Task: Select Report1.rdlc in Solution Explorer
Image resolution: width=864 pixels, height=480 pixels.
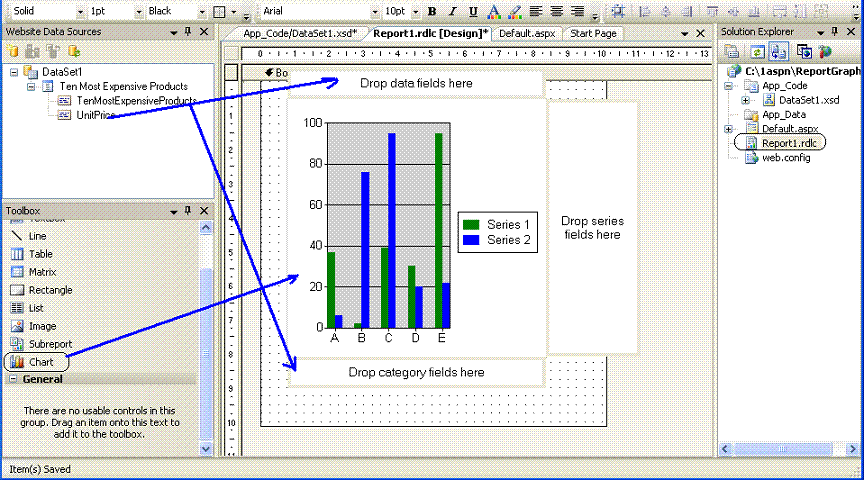Action: 789,143
